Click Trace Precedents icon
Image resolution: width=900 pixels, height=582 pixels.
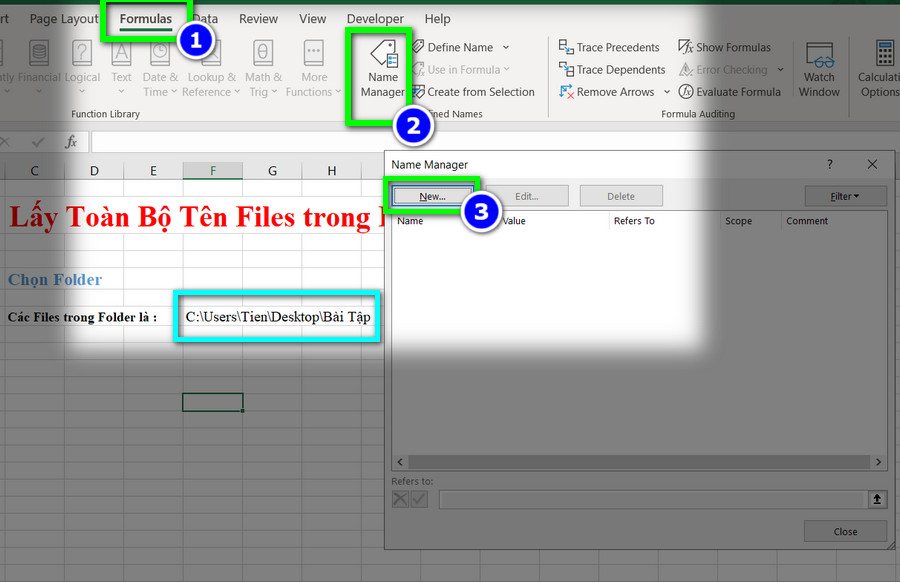566,47
